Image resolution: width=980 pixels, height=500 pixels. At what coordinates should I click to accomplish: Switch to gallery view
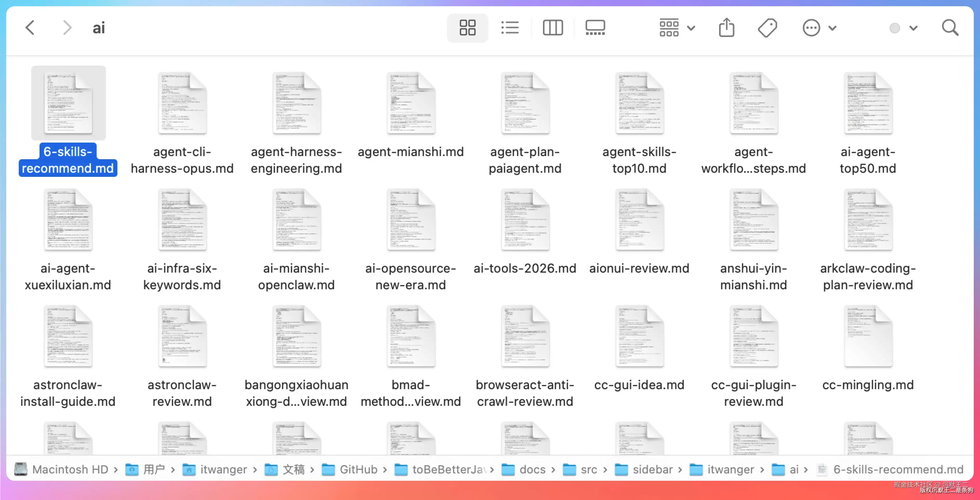(595, 28)
